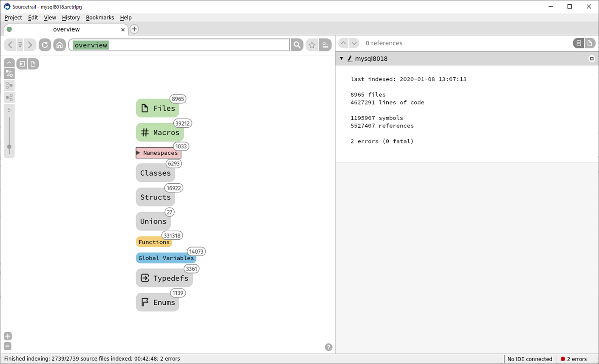
Task: Open the history list dropdown
Action: pos(20,45)
